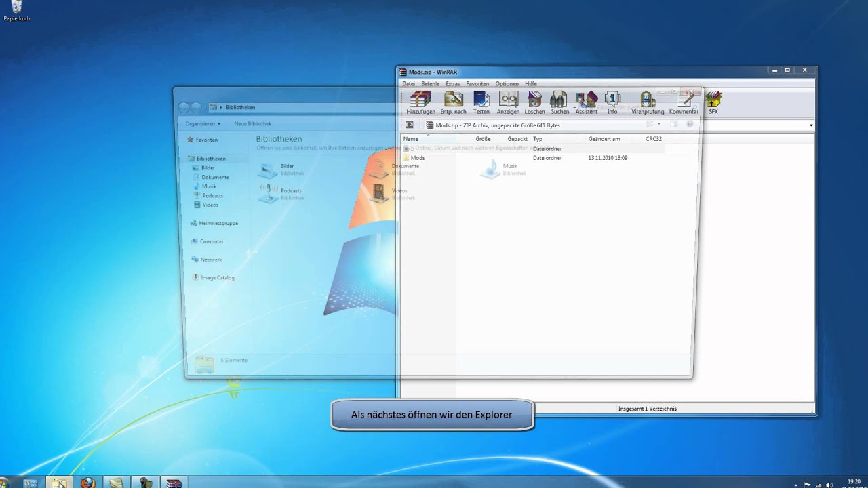The height and width of the screenshot is (488, 868).
Task: Go up one level in WinRAR
Action: click(x=409, y=125)
